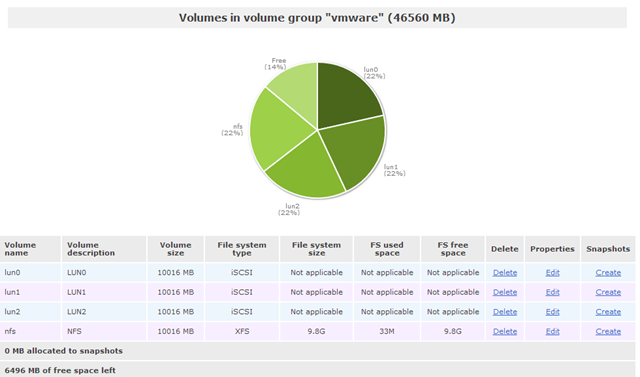Create a snapshot for nfs
The image size is (640, 377).
pos(608,331)
